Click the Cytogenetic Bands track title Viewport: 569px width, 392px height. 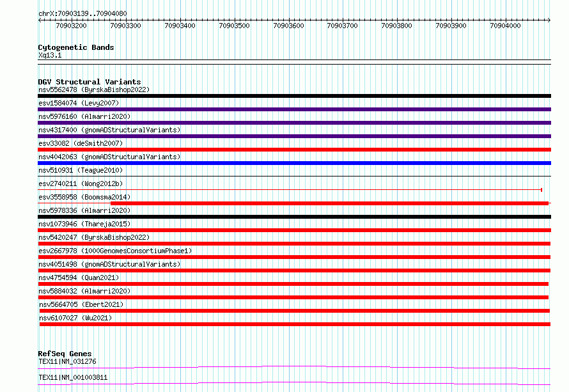pos(76,47)
